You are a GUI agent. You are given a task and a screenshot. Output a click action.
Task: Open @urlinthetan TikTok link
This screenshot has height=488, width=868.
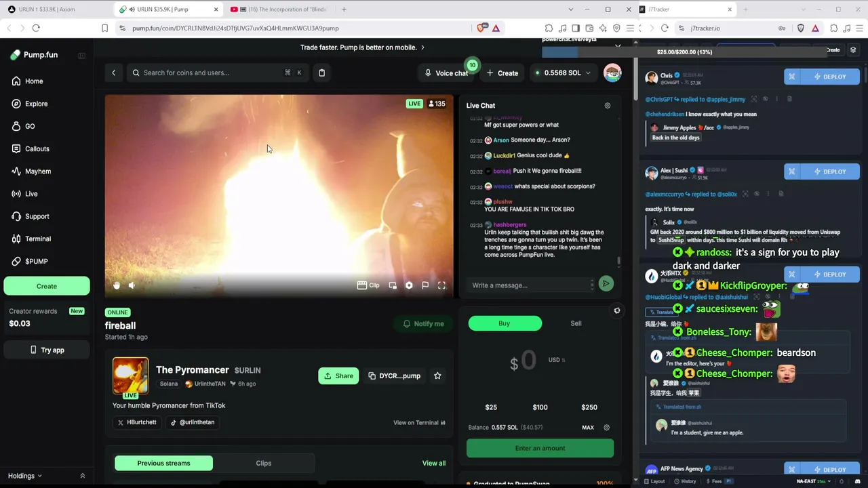[x=192, y=422]
